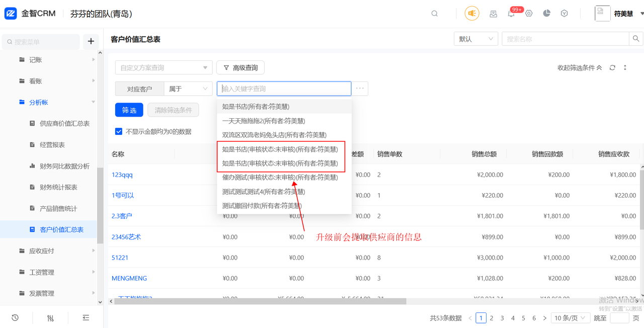Click the refresh icon near 收起筛选条件

[612, 67]
